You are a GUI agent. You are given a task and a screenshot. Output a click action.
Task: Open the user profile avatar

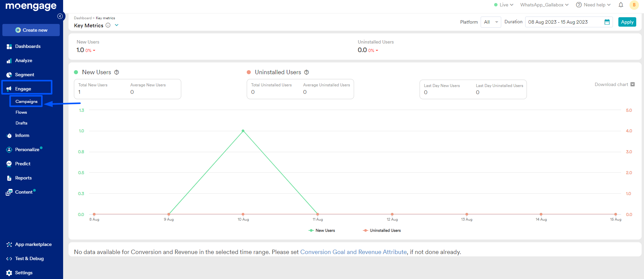[x=634, y=5]
